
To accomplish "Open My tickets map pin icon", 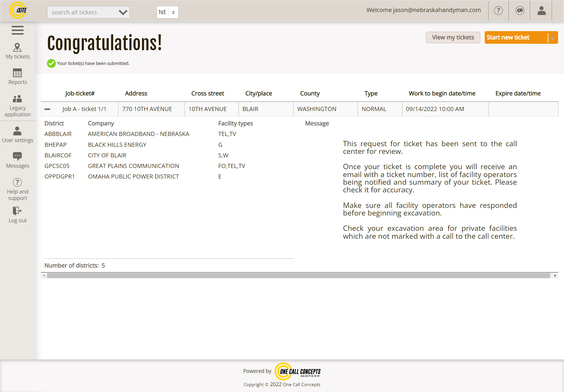I will coord(17,47).
